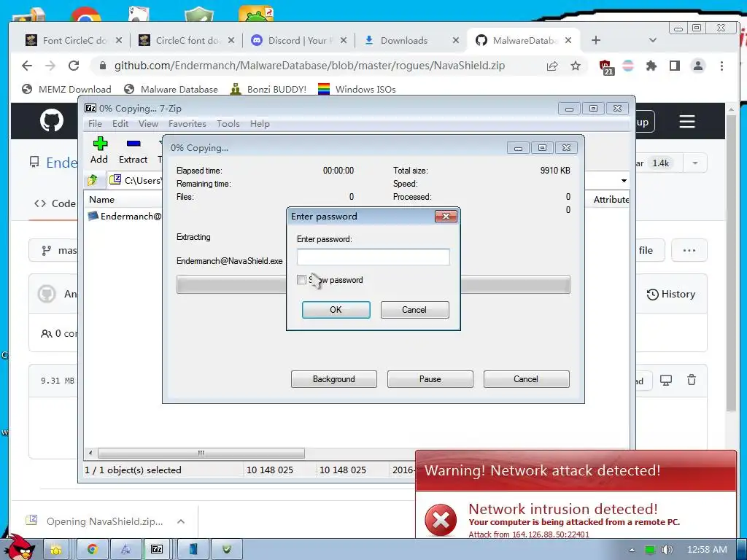The image size is (747, 560).
Task: Click the GitHub Octocat logo
Action: click(x=52, y=120)
